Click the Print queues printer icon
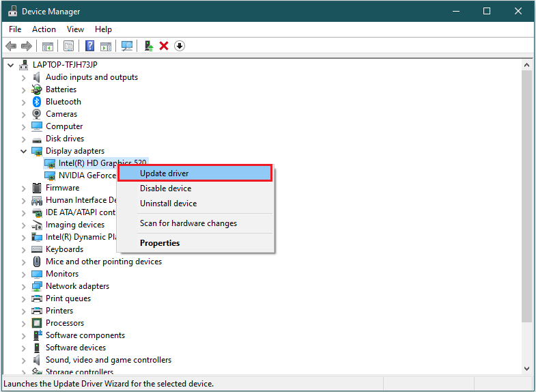This screenshot has width=536, height=392. pos(37,298)
